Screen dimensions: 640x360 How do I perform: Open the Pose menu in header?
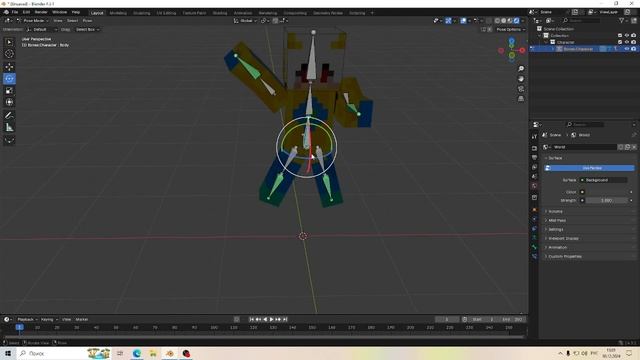point(87,20)
